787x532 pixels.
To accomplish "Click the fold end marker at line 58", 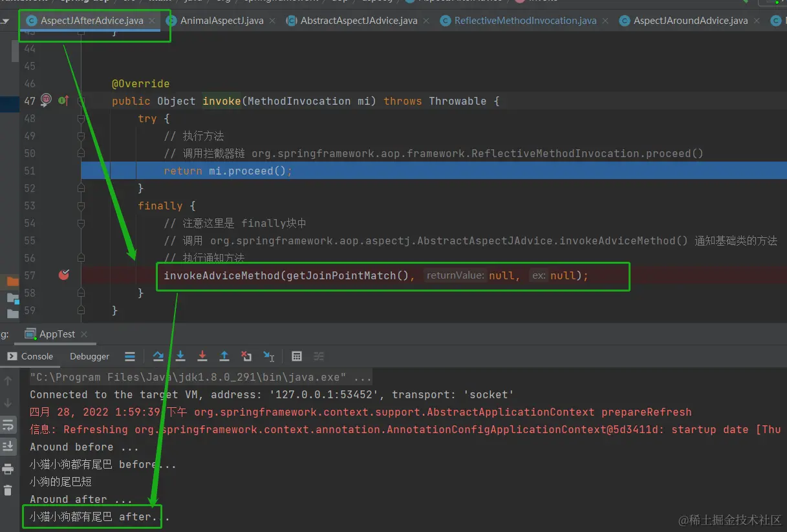I will [81, 293].
